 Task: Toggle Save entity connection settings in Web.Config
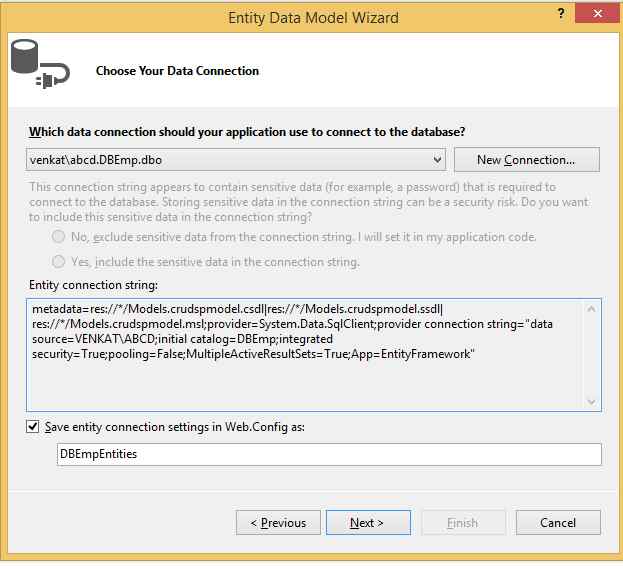tap(34, 427)
